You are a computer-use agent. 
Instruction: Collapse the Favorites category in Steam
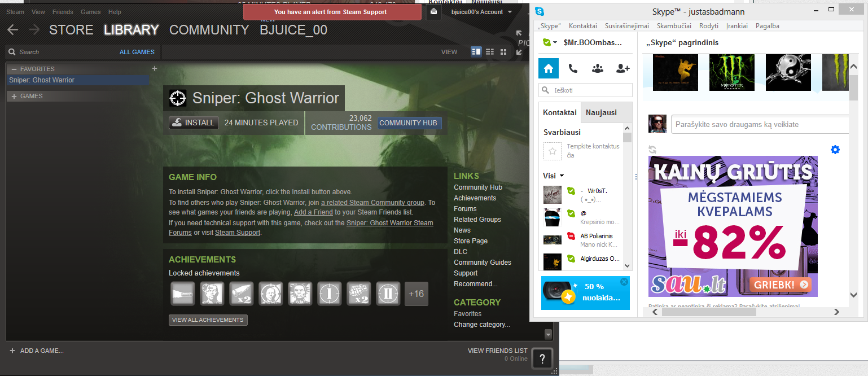point(14,69)
